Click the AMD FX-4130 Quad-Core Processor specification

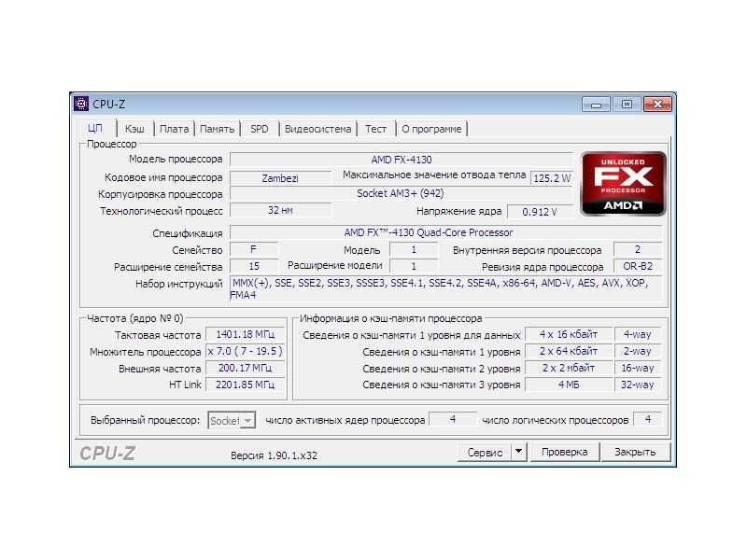(x=446, y=232)
